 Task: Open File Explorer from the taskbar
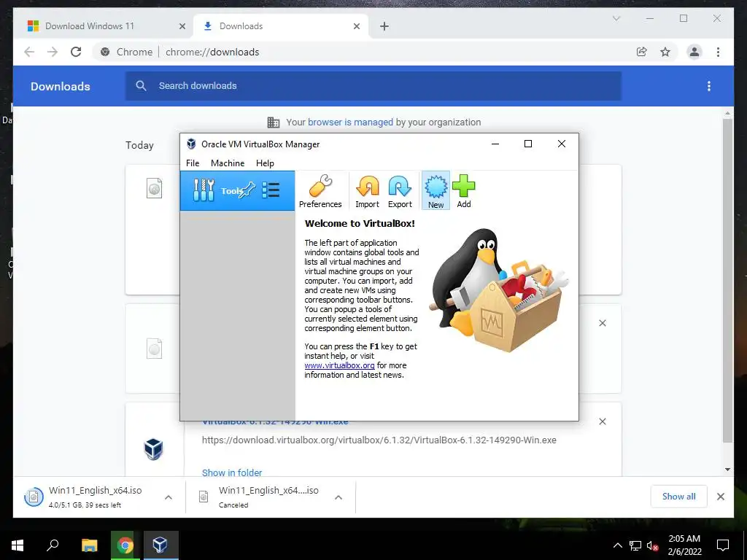(89, 545)
